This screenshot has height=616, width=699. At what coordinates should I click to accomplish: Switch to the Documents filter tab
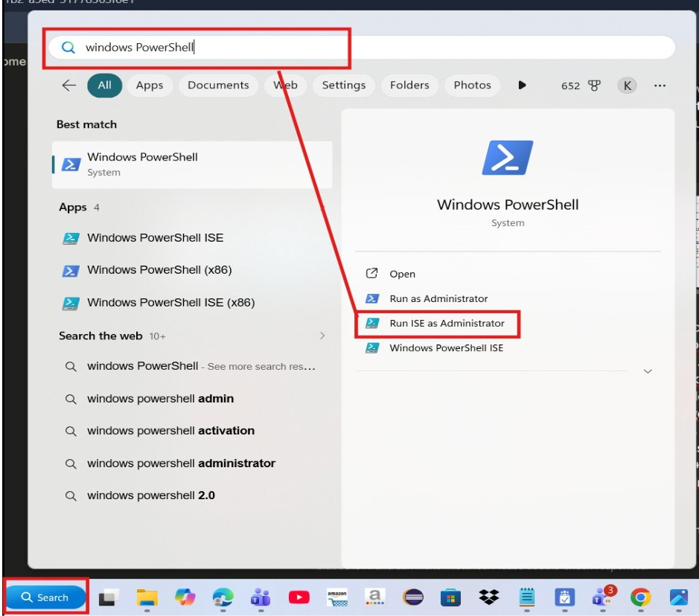218,85
